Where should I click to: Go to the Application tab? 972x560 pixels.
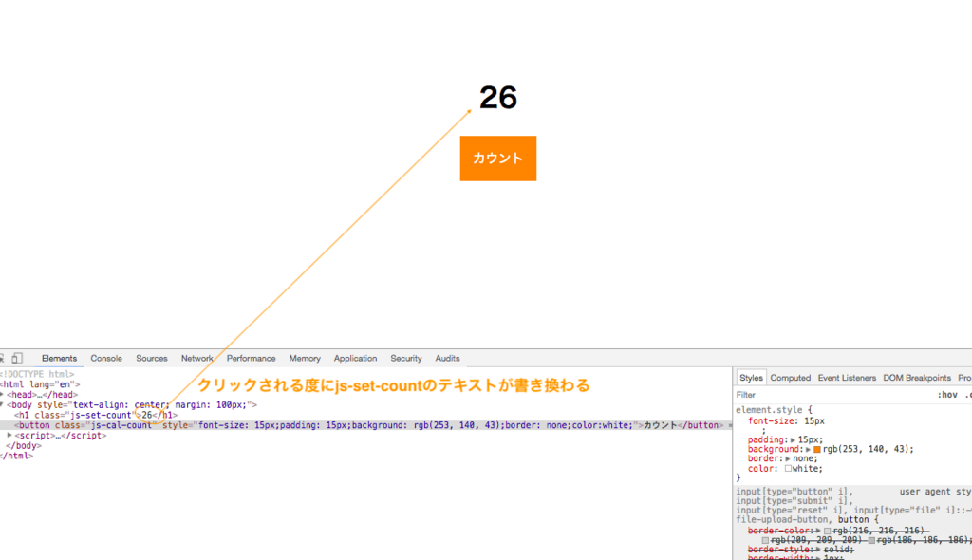355,359
